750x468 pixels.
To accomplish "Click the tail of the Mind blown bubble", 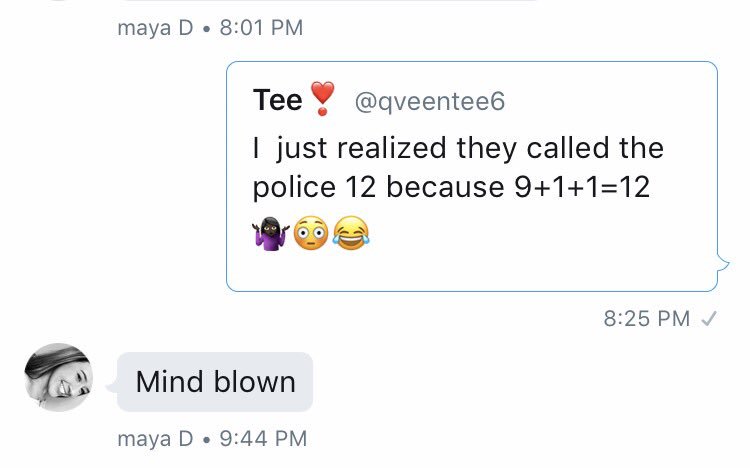I will click(x=111, y=387).
